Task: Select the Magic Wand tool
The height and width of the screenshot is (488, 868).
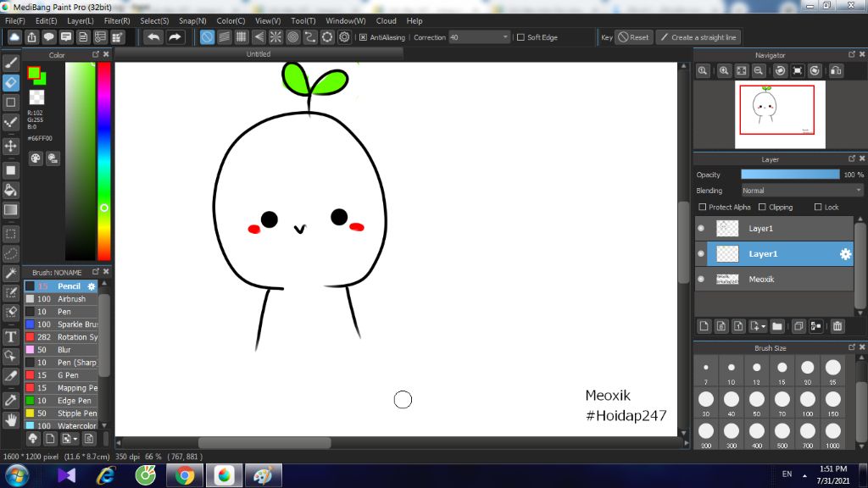Action: point(10,274)
